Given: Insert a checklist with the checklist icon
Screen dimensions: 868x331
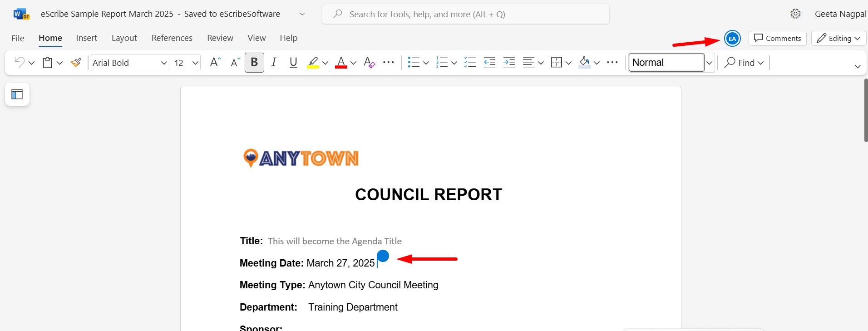Looking at the screenshot, I should click(x=470, y=63).
